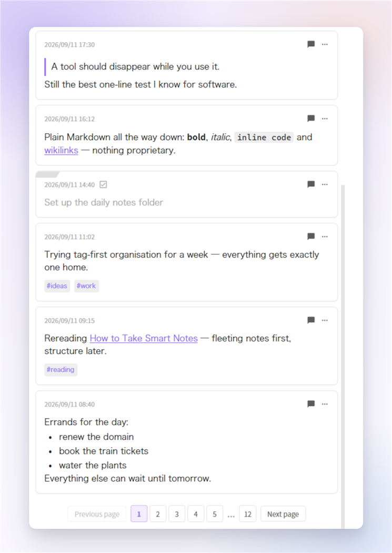Open more options for the 17:30 memo
Image resolution: width=392 pixels, height=553 pixels.
pyautogui.click(x=325, y=44)
